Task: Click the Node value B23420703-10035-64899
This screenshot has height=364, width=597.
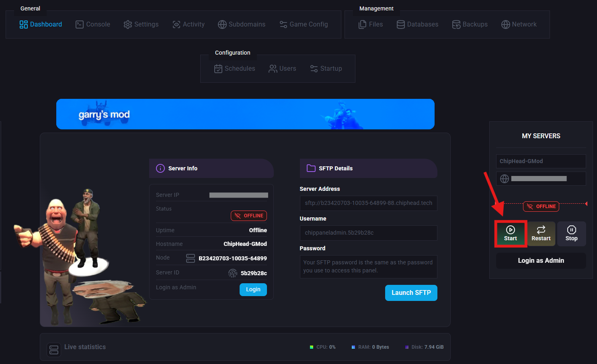Action: 233,258
